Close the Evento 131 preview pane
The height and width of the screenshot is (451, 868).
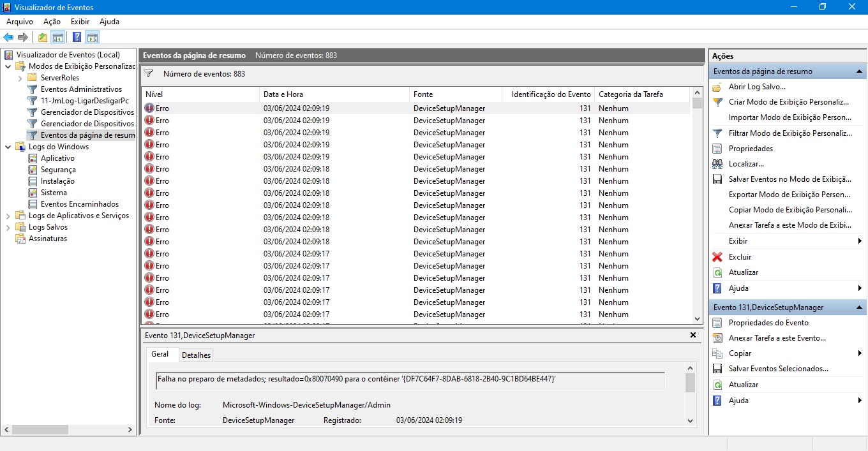point(693,335)
